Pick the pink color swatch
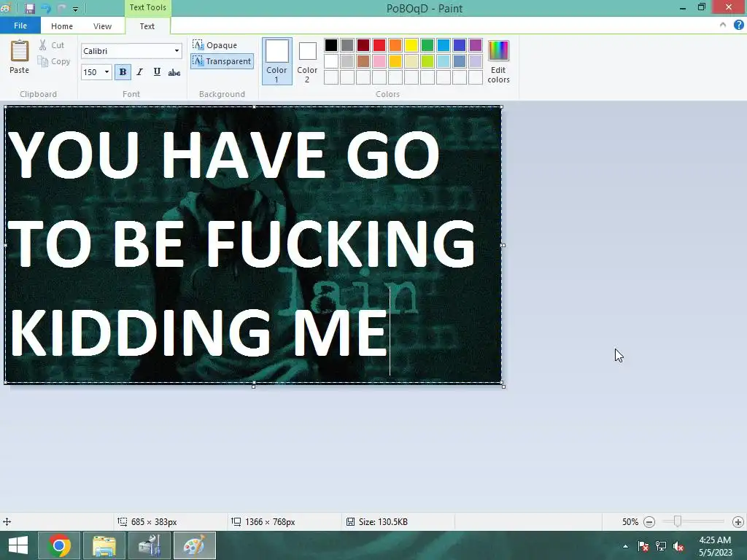The width and height of the screenshot is (747, 560). pos(379,61)
